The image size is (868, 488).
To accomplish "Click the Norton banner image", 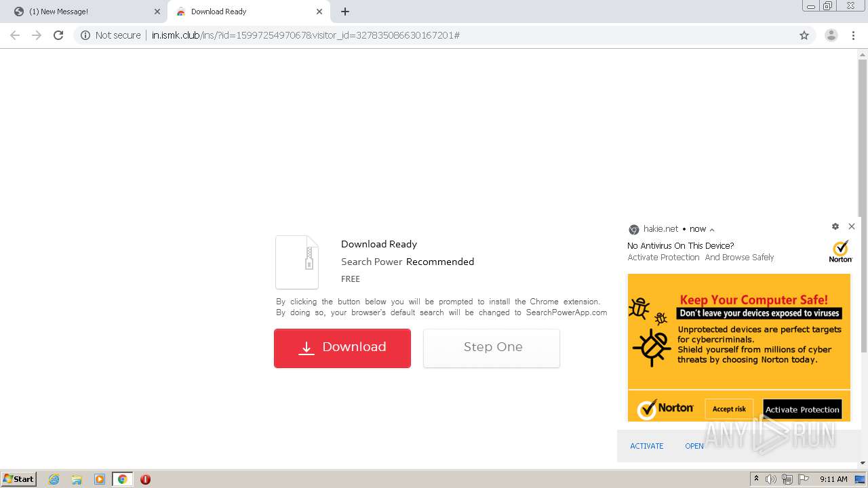I will [739, 348].
